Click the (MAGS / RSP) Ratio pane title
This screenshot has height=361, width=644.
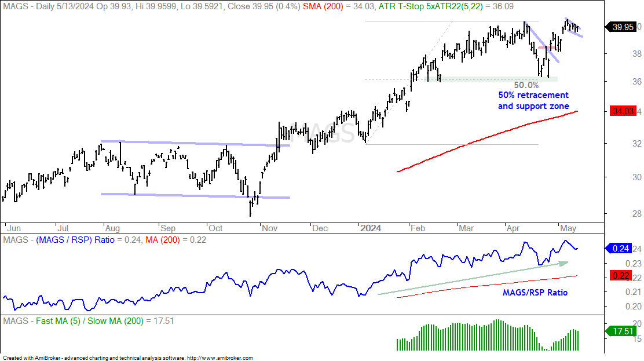point(75,240)
